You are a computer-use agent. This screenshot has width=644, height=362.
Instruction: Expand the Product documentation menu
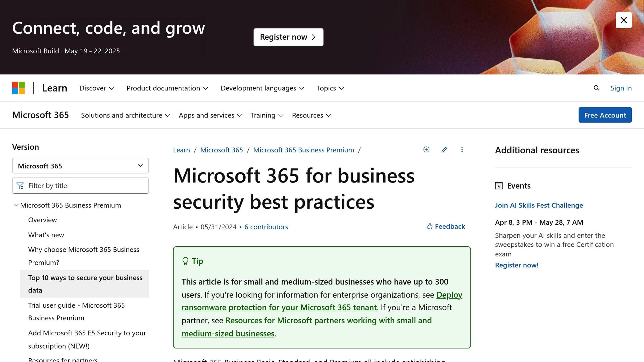tap(167, 88)
